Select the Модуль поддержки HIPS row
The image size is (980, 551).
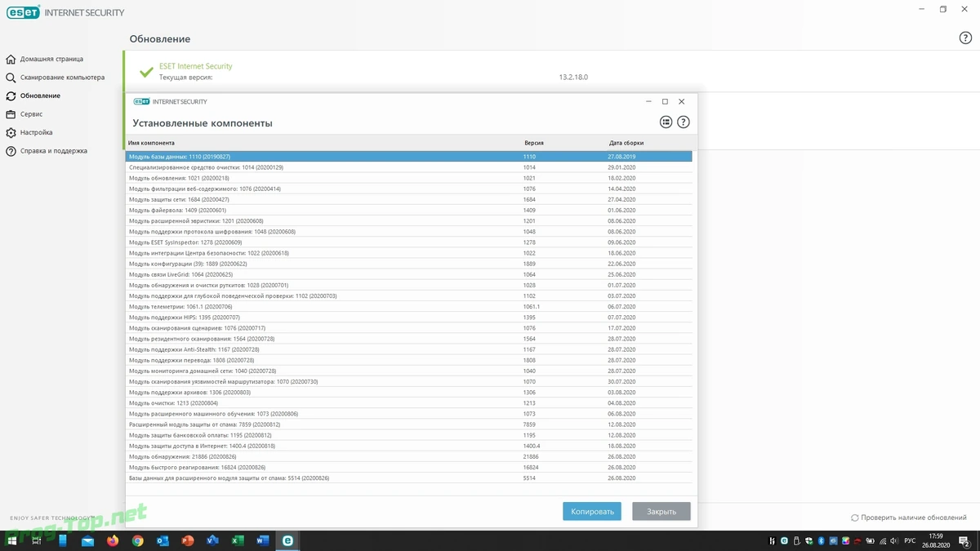click(408, 318)
